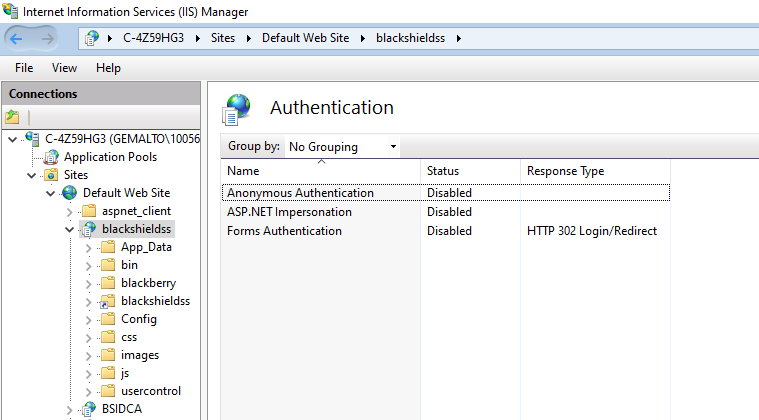Click the BSIDCA application icon
The image size is (759, 420).
pos(89,409)
